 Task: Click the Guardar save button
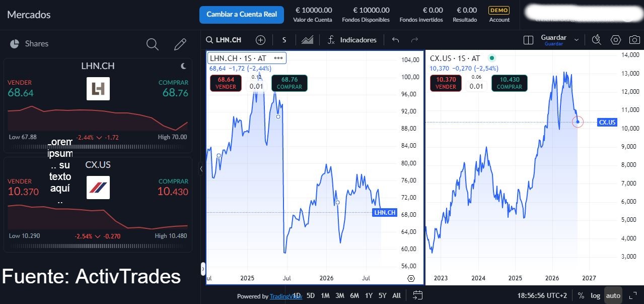[553, 40]
